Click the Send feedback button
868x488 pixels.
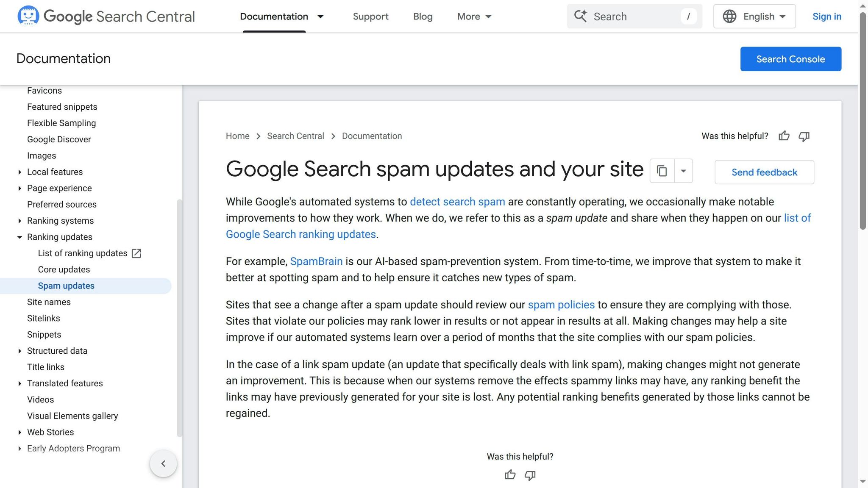[x=764, y=172]
